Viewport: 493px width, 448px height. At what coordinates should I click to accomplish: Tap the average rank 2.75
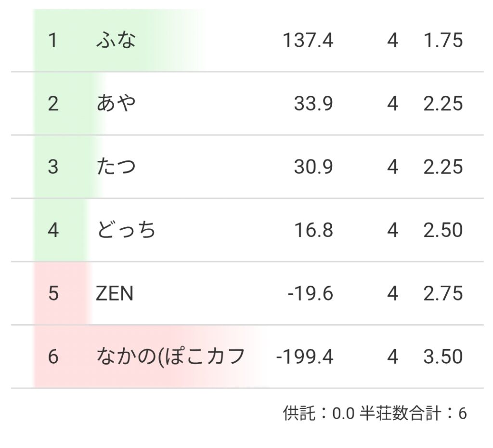point(443,293)
